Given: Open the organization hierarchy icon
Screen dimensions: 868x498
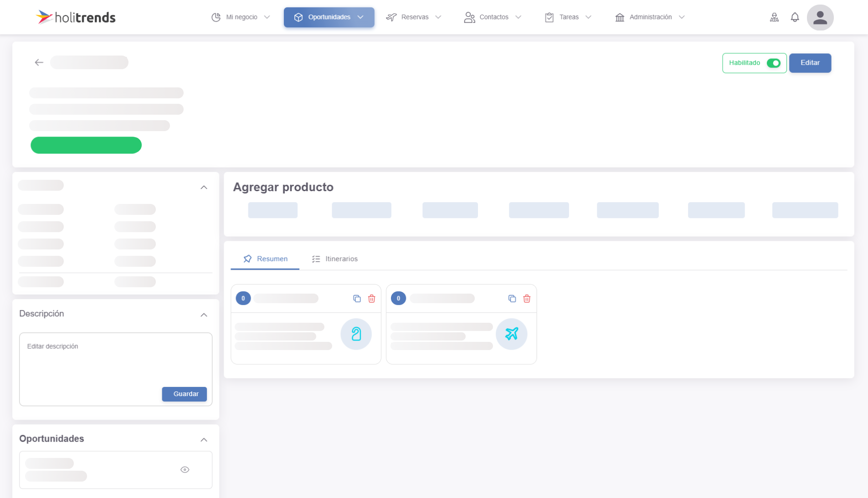Looking at the screenshot, I should pyautogui.click(x=774, y=17).
